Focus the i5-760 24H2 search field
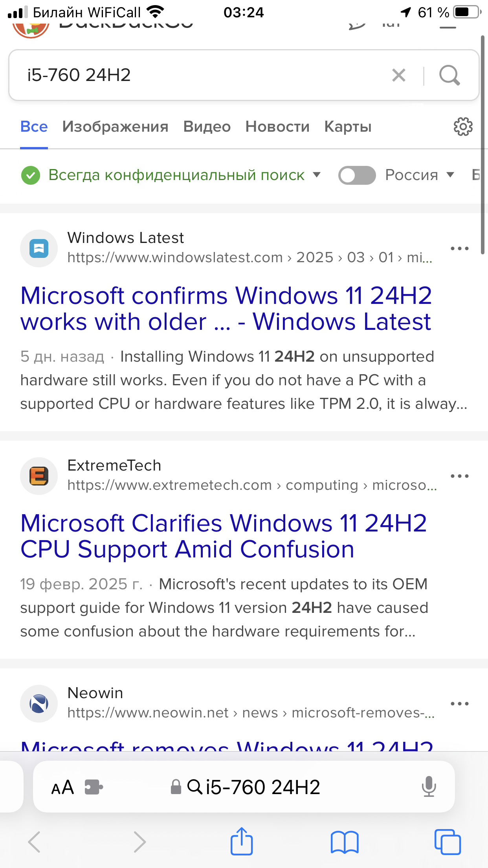Screen dimensions: 488x868 [204, 75]
